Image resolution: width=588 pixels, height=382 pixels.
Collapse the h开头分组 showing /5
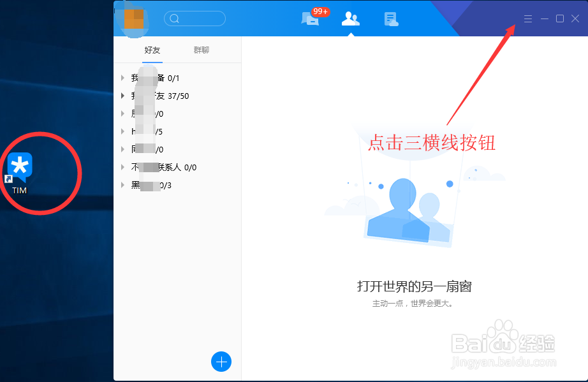tap(123, 131)
